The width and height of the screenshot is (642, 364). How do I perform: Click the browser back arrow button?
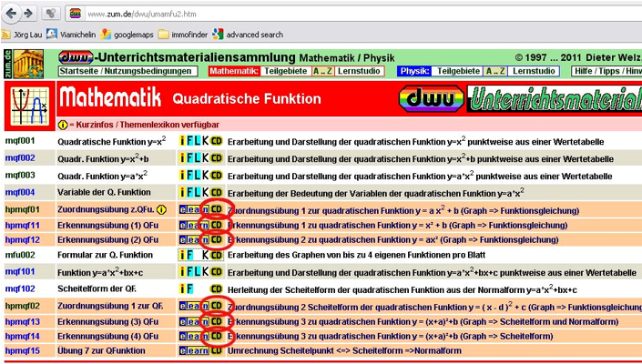10,14
